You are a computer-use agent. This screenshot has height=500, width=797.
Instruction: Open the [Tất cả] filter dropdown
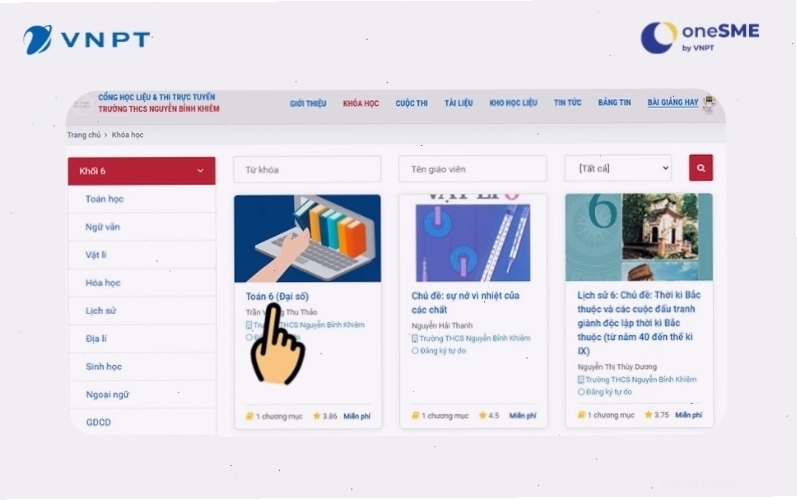coord(618,168)
